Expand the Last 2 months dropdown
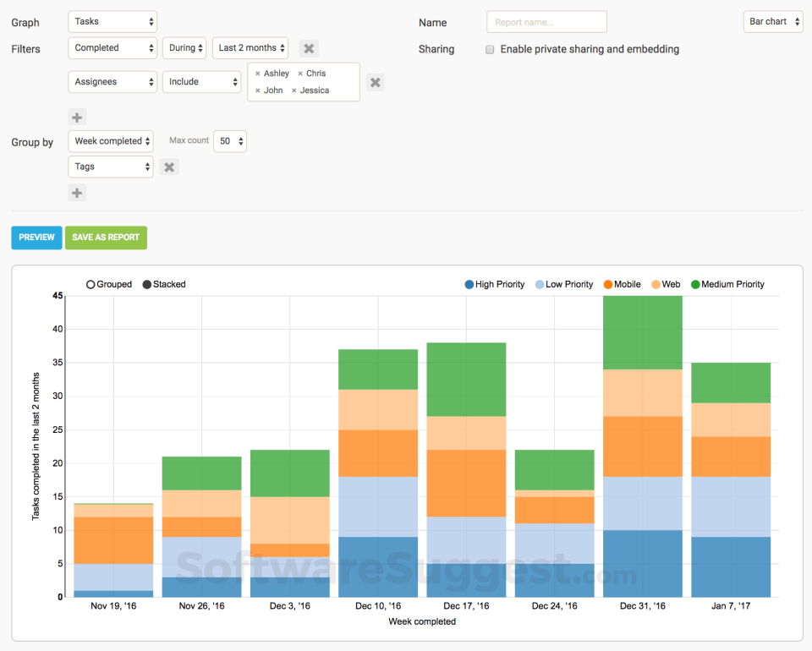The width and height of the screenshot is (812, 651). (x=250, y=48)
